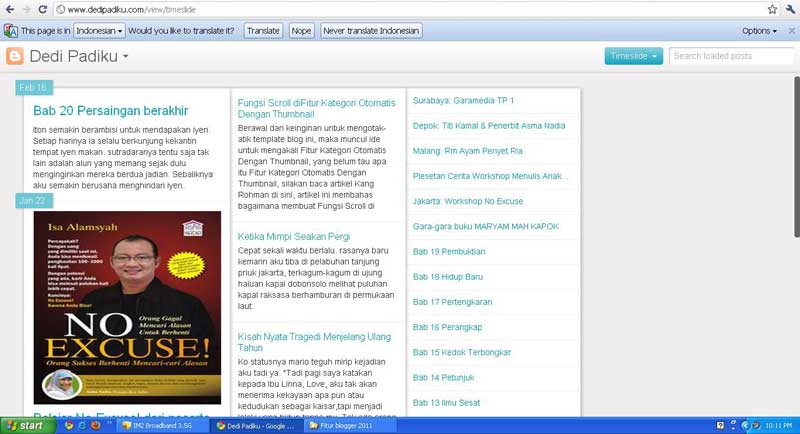Open Chrome from the quick launch icons
Screen dimensions: 800x434
(x=68, y=425)
